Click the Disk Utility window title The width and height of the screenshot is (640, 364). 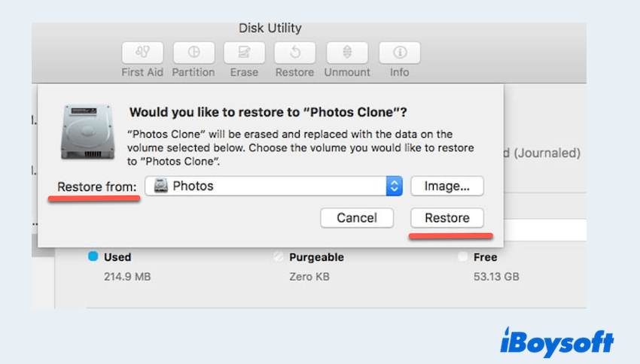[x=270, y=29]
